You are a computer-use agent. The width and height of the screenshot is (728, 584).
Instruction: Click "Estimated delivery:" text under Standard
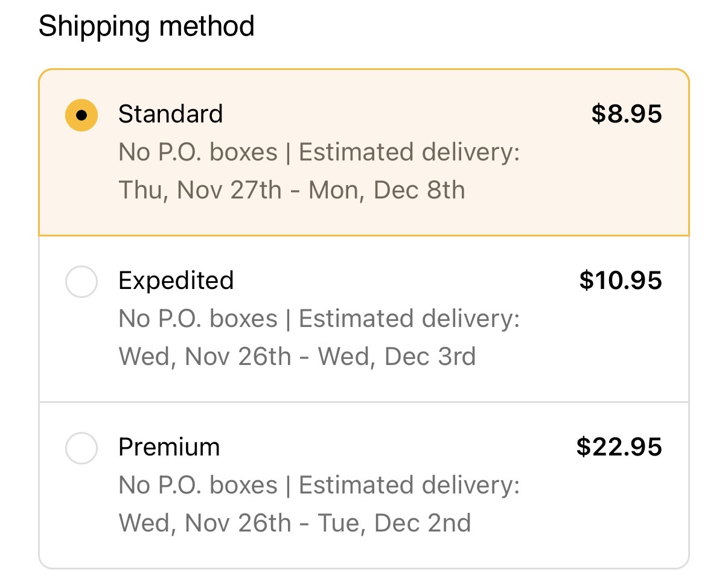pos(409,153)
